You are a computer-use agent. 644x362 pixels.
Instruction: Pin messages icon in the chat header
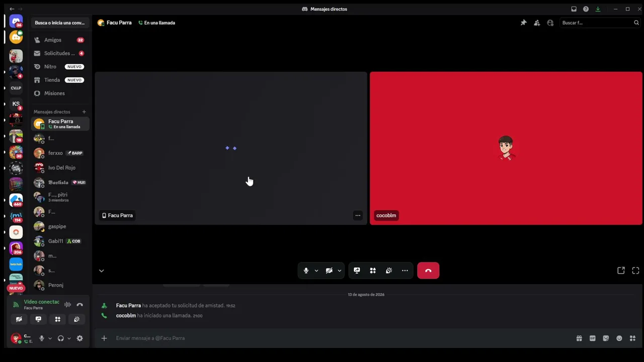(x=523, y=23)
